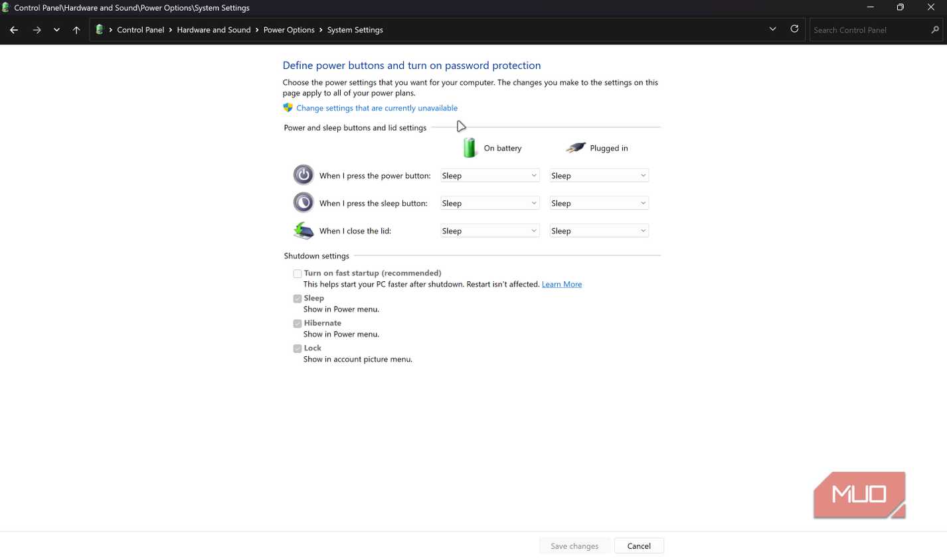Open the Learn More link
This screenshot has height=560, width=947.
tap(562, 284)
